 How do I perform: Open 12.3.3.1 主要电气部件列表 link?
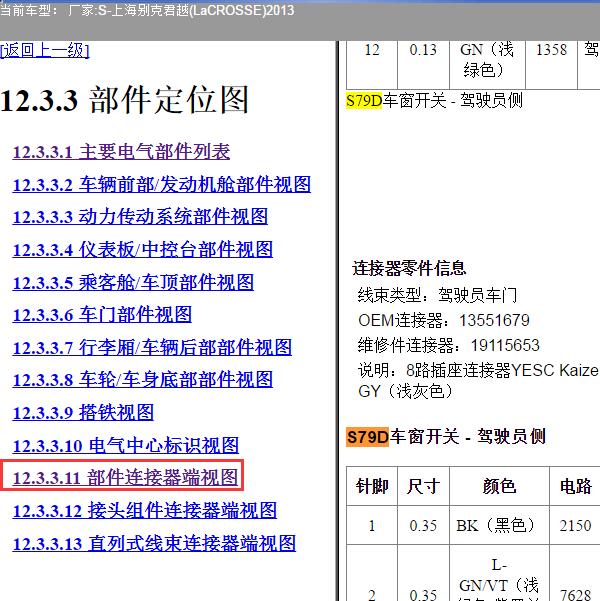click(x=121, y=152)
